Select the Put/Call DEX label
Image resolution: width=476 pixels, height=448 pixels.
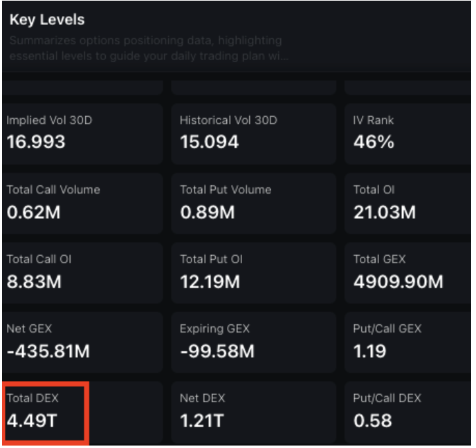pyautogui.click(x=387, y=398)
